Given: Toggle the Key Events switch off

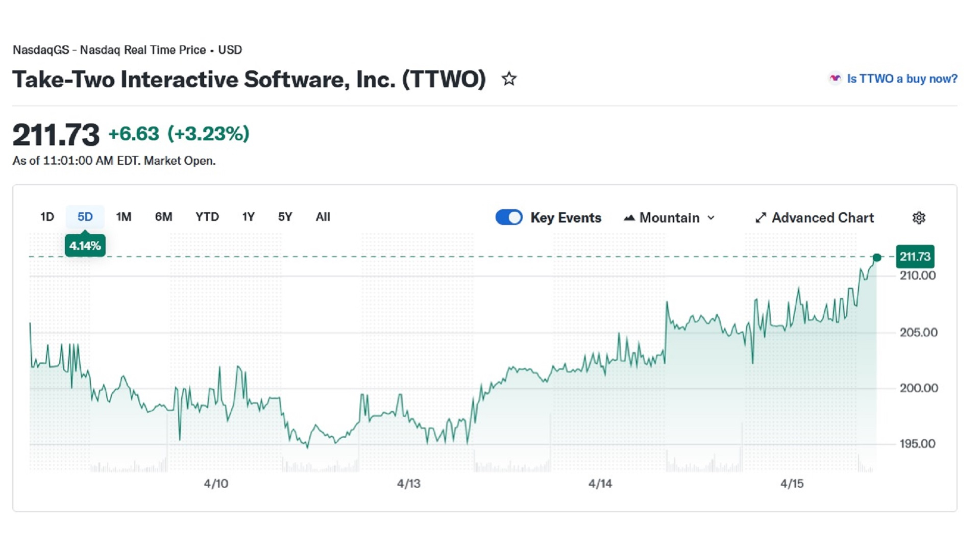Looking at the screenshot, I should click(x=509, y=217).
